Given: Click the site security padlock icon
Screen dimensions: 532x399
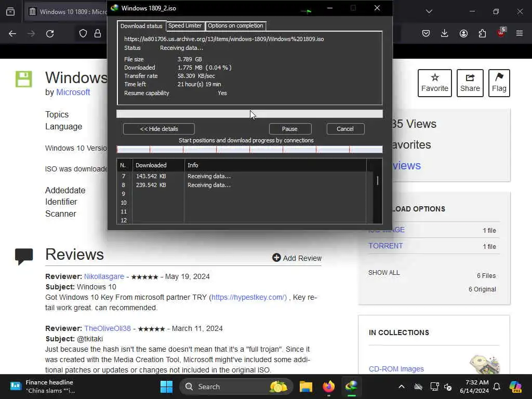Looking at the screenshot, I should point(98,33).
